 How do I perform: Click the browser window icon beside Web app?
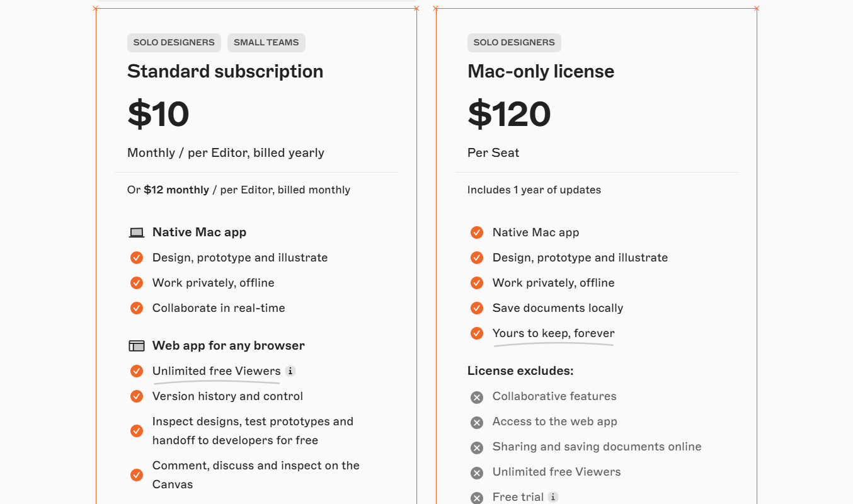pos(137,346)
